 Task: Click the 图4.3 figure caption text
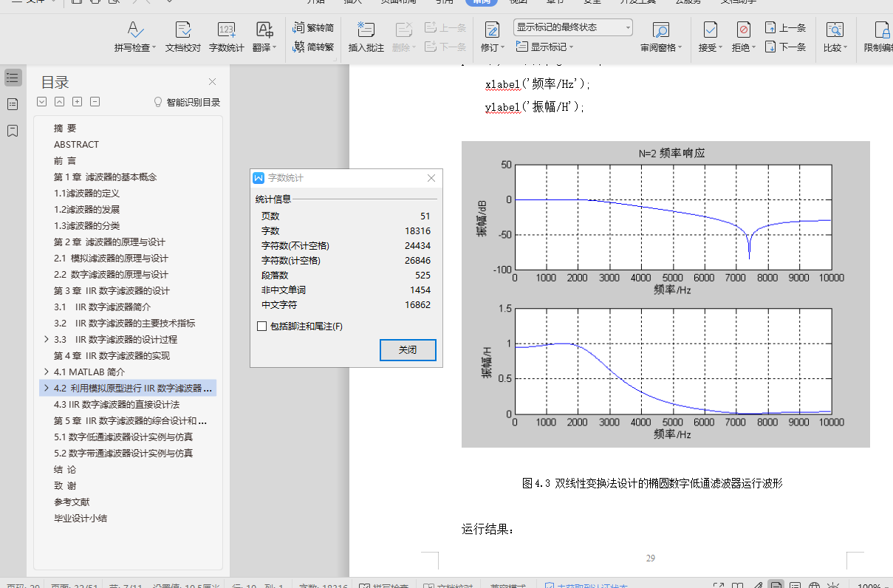[x=652, y=484]
